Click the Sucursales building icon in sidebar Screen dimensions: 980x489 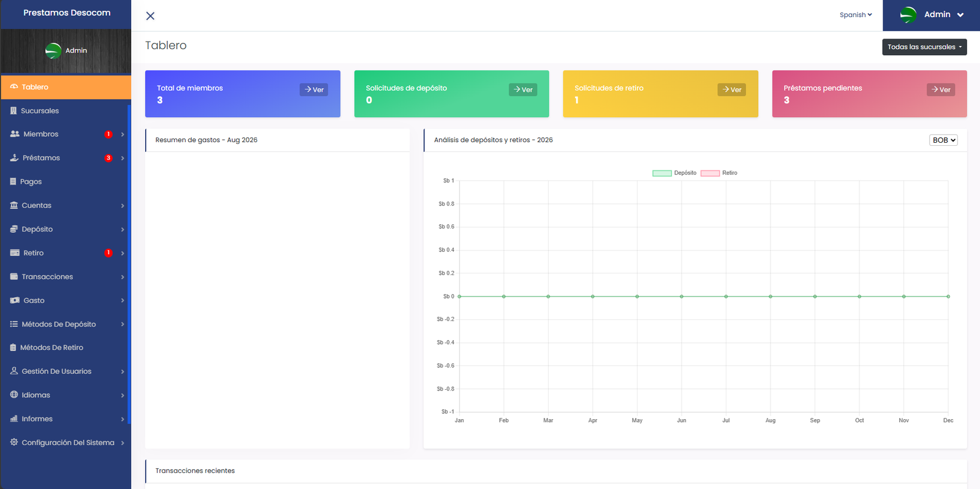pyautogui.click(x=13, y=111)
